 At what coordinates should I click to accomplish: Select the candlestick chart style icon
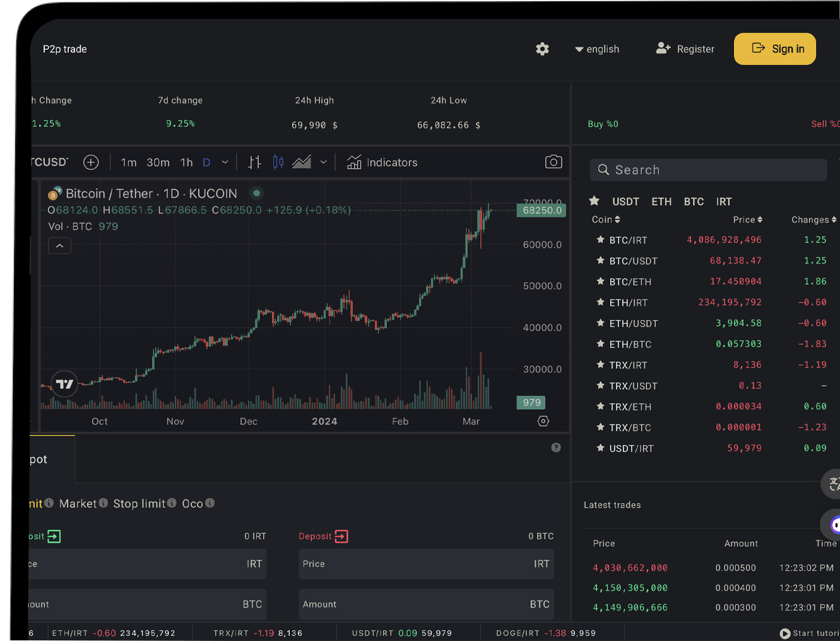point(278,162)
